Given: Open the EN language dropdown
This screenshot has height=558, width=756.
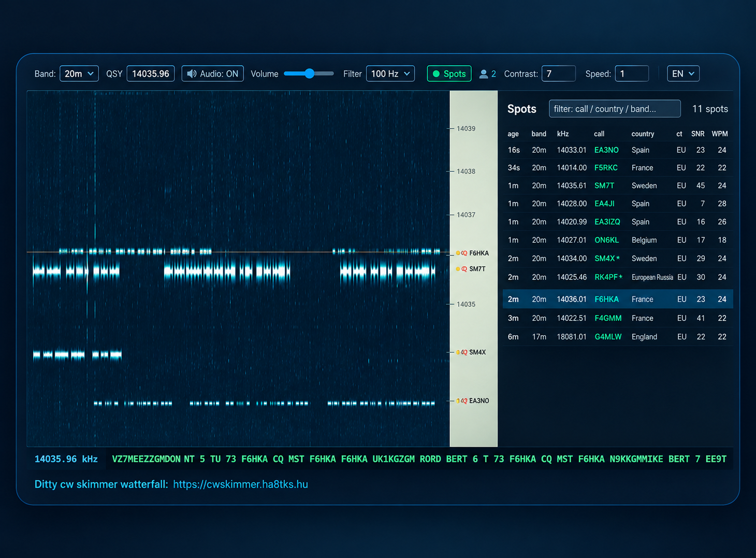Looking at the screenshot, I should 684,74.
